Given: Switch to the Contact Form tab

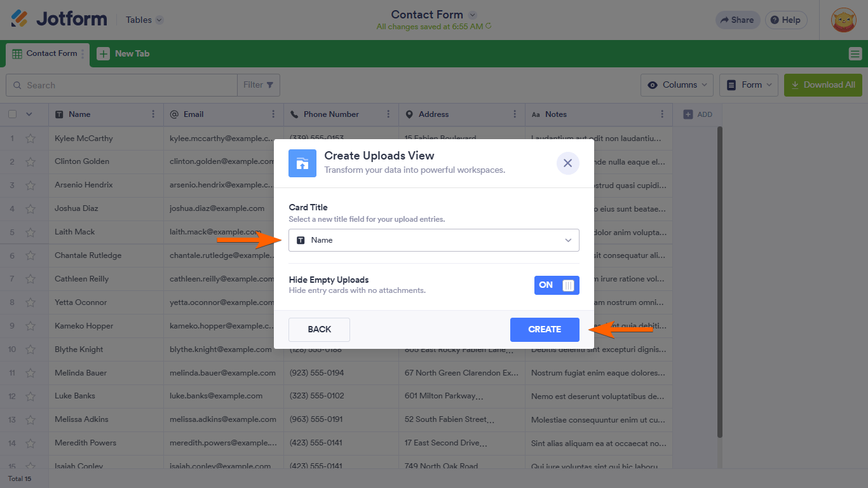Looking at the screenshot, I should [46, 54].
